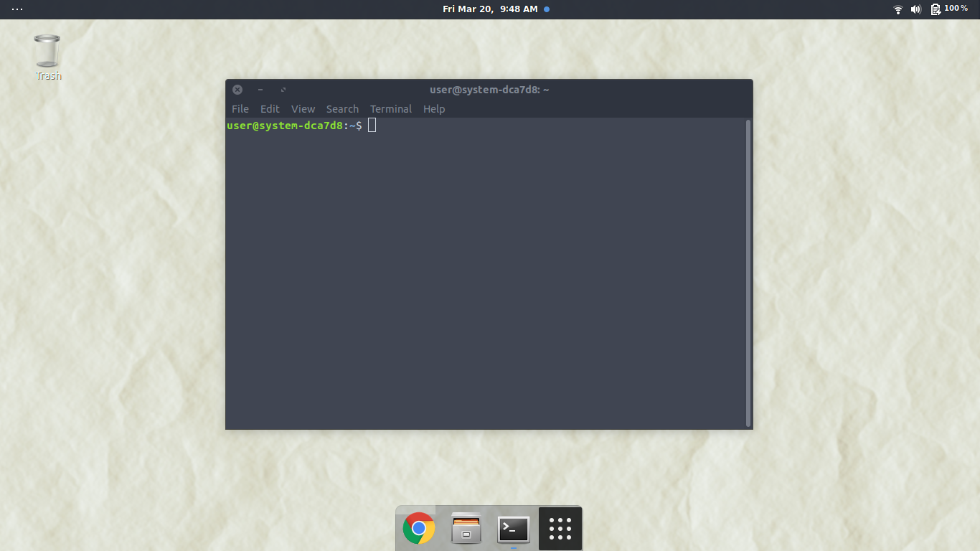Click the date and time clock
The image size is (980, 551).
(x=490, y=9)
